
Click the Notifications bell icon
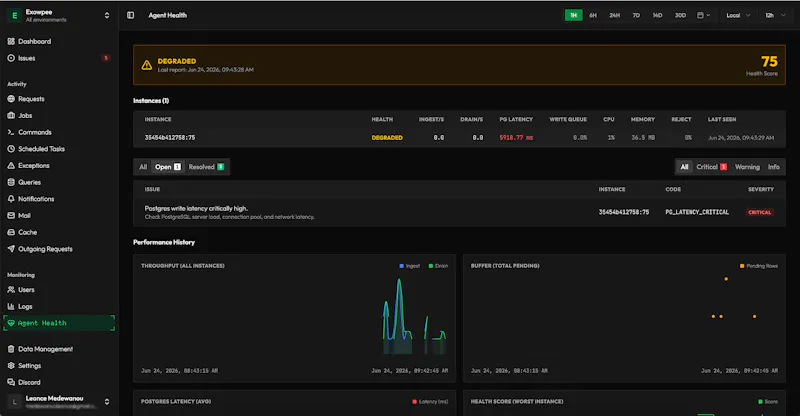coord(11,199)
